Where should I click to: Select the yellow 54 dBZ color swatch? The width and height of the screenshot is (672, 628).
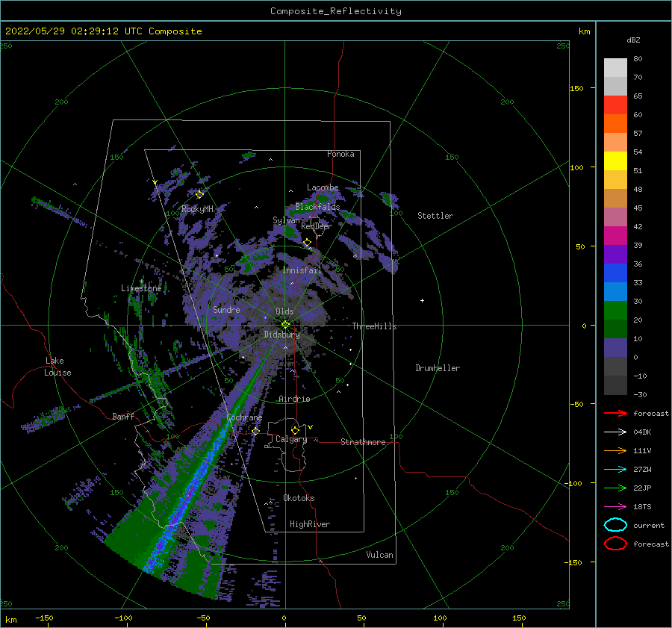(615, 161)
